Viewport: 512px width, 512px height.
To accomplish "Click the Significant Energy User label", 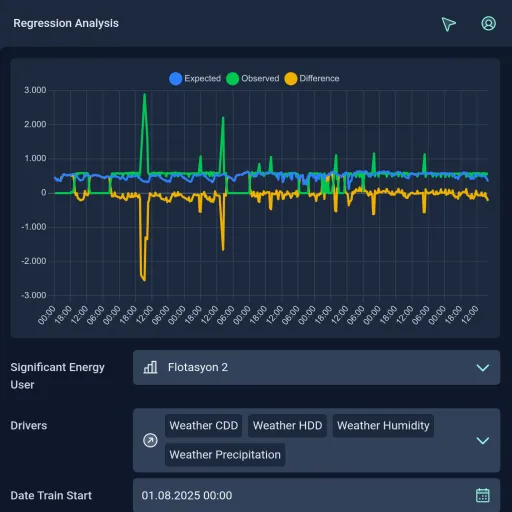I will click(x=57, y=376).
